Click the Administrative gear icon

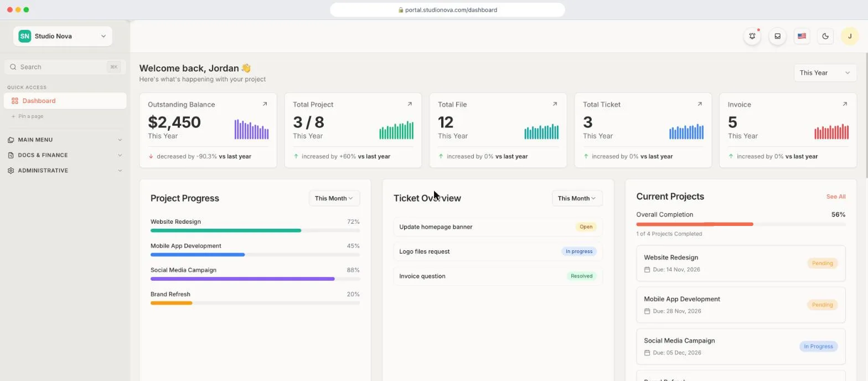point(11,171)
